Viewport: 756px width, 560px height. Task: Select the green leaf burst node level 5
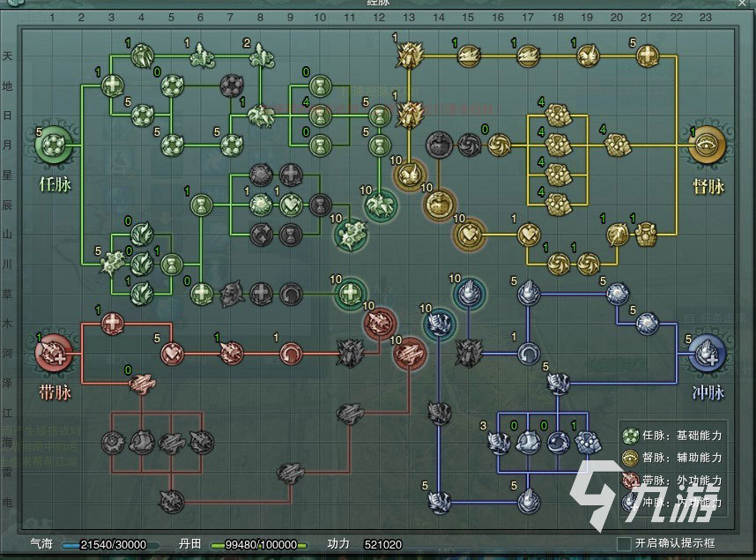click(112, 264)
